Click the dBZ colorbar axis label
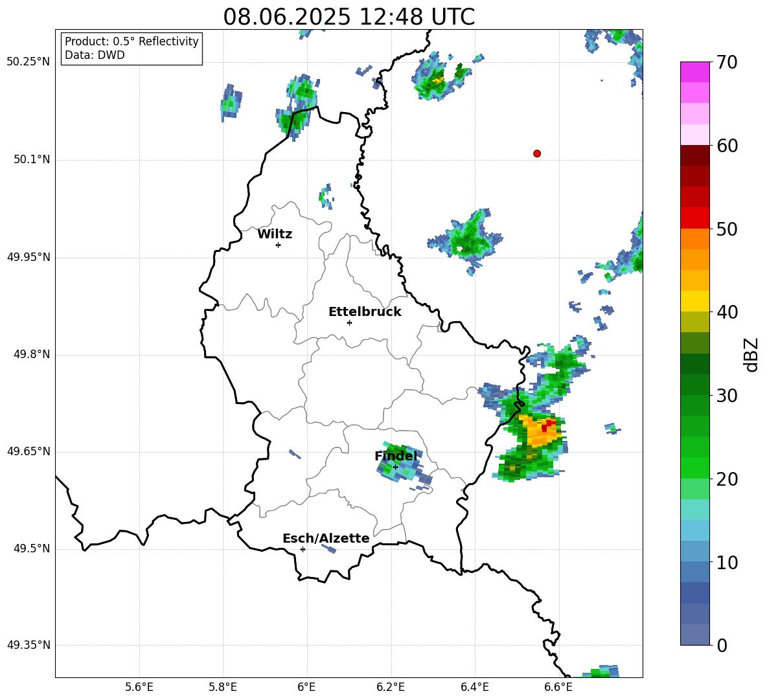 (x=752, y=354)
